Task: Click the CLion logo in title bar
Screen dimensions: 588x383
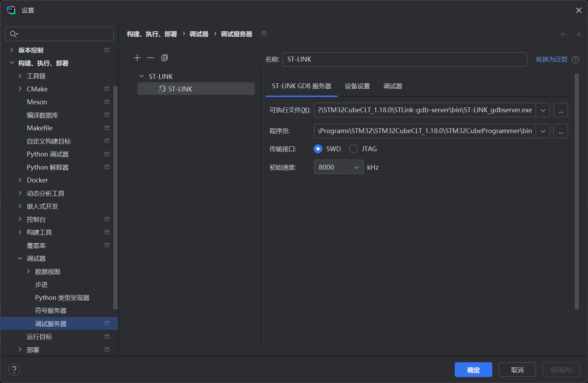Action: 11,10
